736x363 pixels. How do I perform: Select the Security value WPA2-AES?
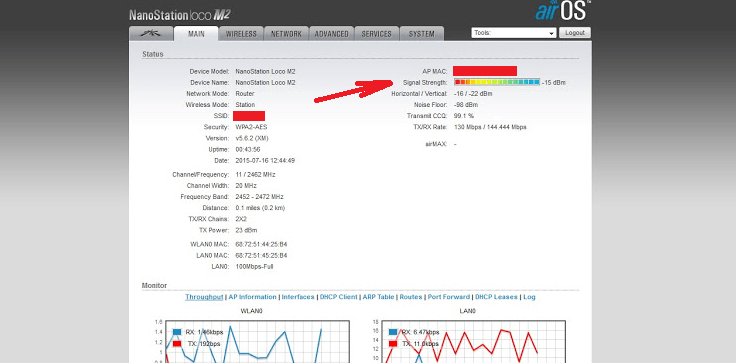(251, 127)
